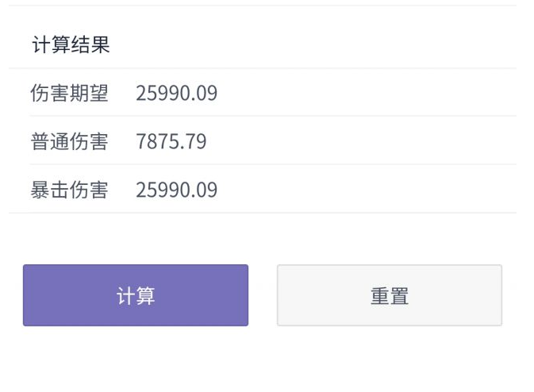Click the 重置 reset button

point(389,295)
